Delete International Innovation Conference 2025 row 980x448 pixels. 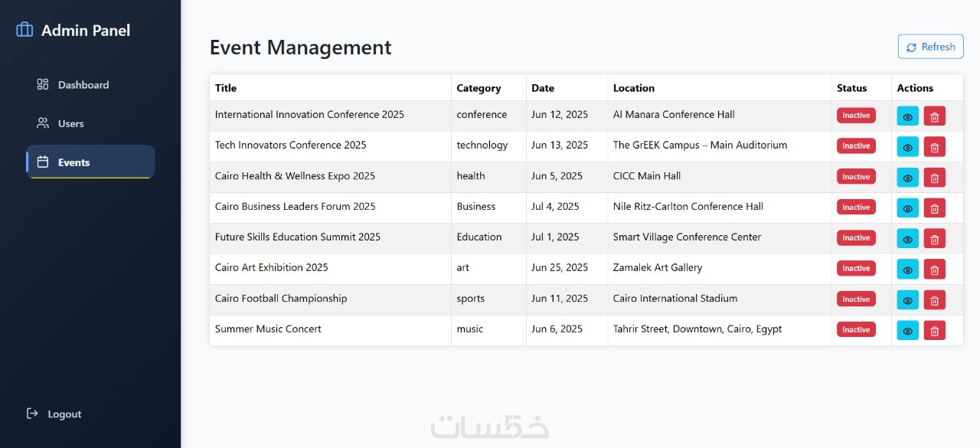coord(934,116)
